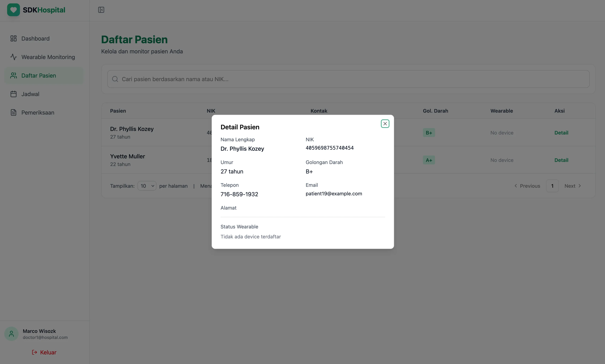
Task: Click the SDKHospital heart logo
Action: (x=14, y=10)
